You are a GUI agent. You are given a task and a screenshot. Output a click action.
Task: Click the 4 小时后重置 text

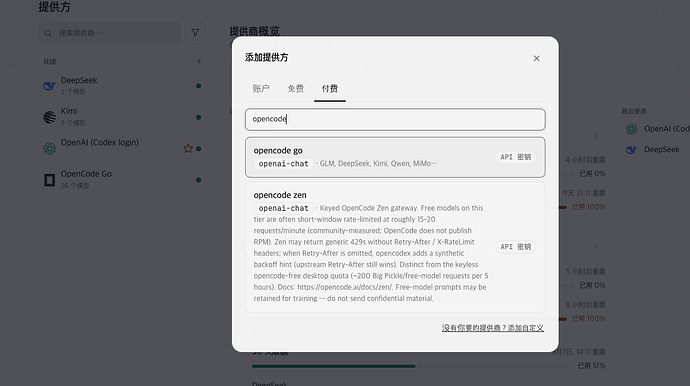[x=585, y=160]
